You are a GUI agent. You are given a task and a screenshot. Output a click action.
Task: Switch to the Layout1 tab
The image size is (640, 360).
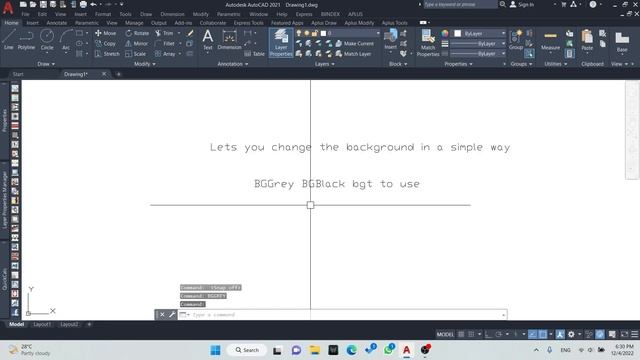(42, 324)
